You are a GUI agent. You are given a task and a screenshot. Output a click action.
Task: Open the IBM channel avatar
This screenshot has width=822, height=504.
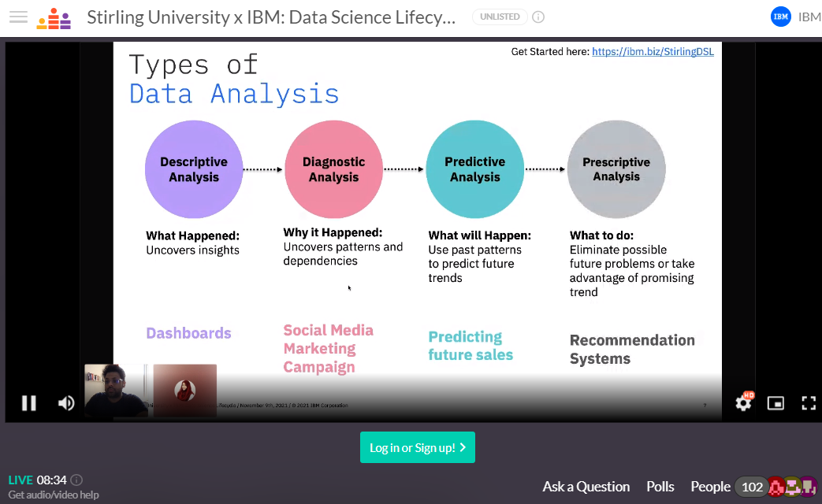(780, 16)
